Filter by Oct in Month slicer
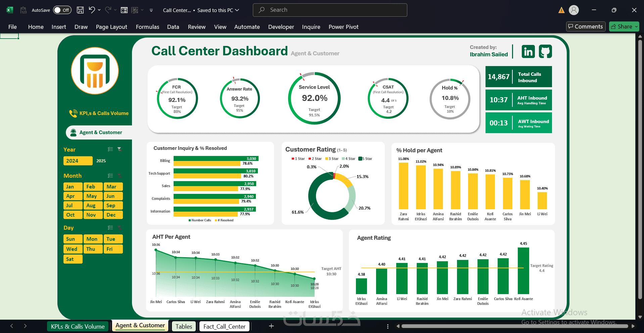Screen dimensions: 644x333 73,215
